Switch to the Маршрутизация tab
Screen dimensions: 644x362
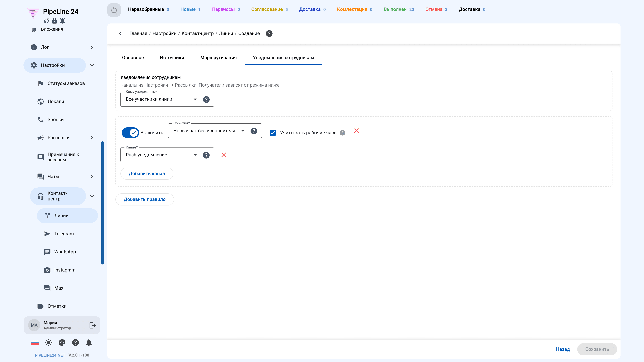click(219, 58)
